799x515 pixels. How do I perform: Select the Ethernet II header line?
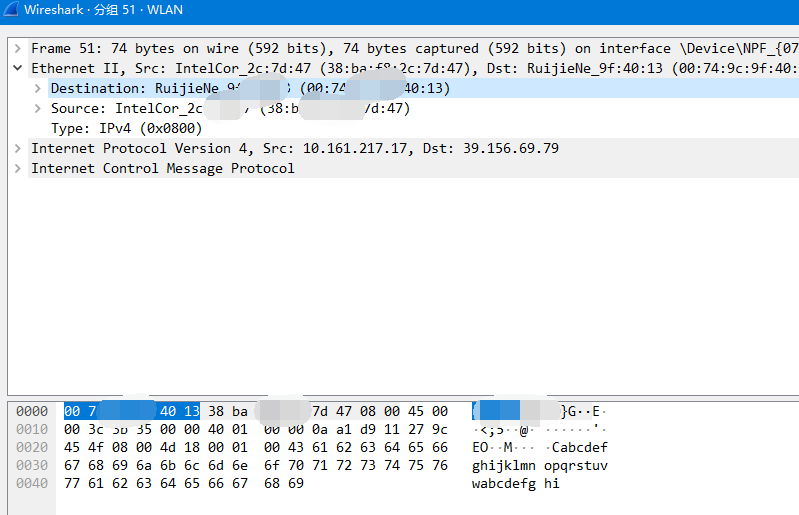414,68
